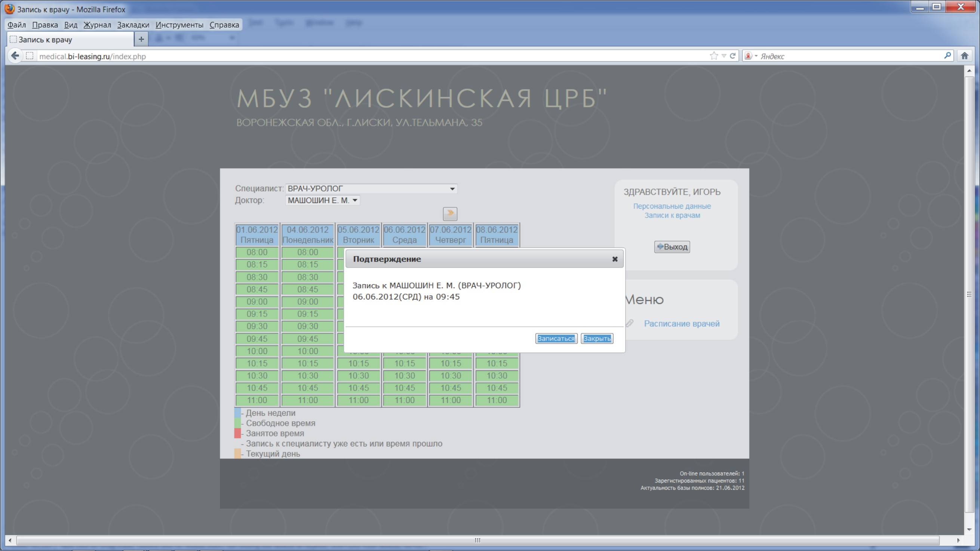980x551 pixels.
Task: Minimize the Firefox window
Action: pyautogui.click(x=920, y=7)
